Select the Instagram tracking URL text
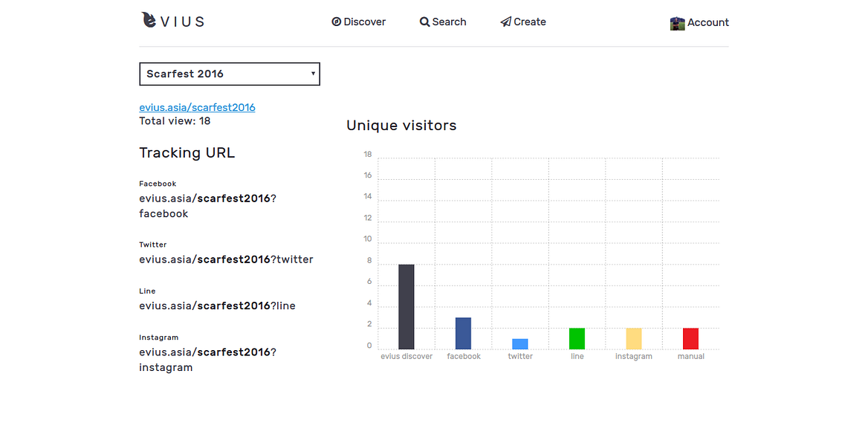The width and height of the screenshot is (868, 446). coord(207,360)
